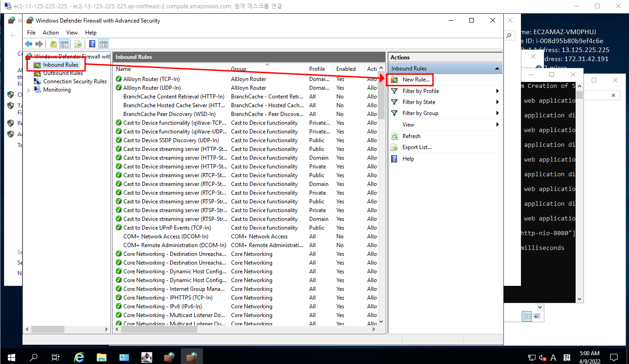
Task: Click Help in the Actions pane
Action: click(x=408, y=159)
